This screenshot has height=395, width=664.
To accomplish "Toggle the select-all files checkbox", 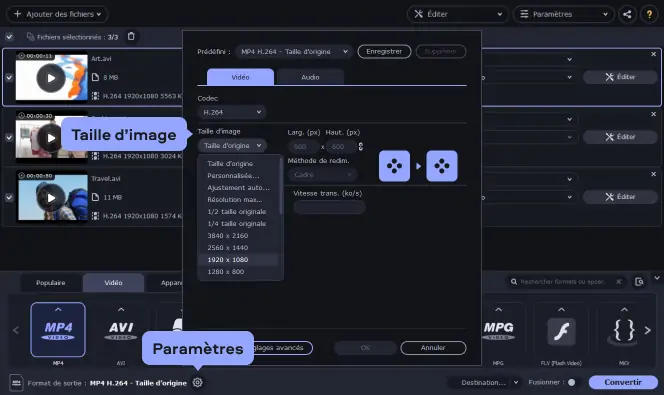I will click(9, 37).
